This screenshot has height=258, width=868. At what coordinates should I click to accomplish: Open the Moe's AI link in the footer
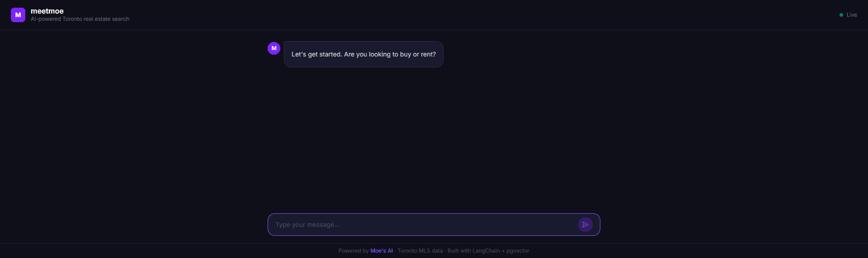point(382,251)
